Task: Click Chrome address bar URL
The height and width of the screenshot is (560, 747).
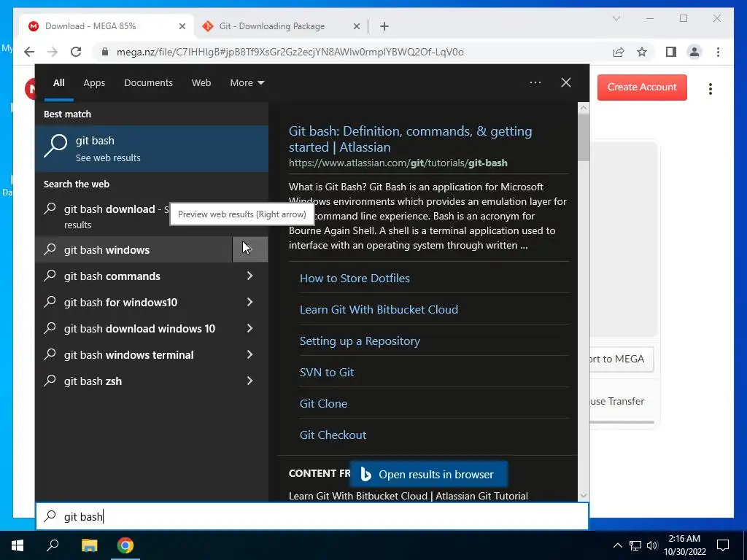Action: click(290, 52)
